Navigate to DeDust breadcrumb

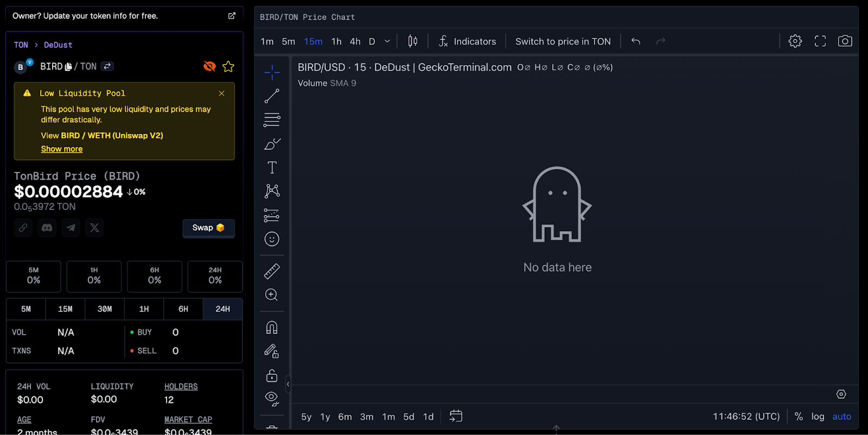[x=58, y=45]
